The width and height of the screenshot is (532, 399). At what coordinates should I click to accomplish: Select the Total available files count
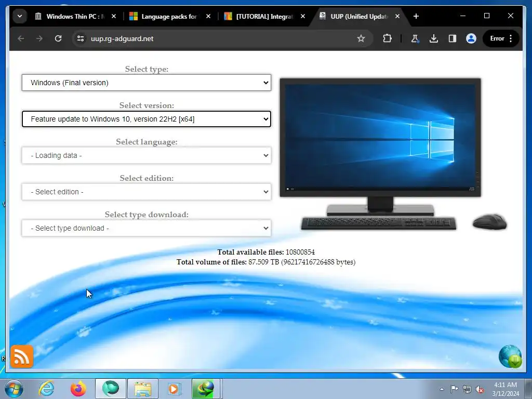(x=300, y=252)
